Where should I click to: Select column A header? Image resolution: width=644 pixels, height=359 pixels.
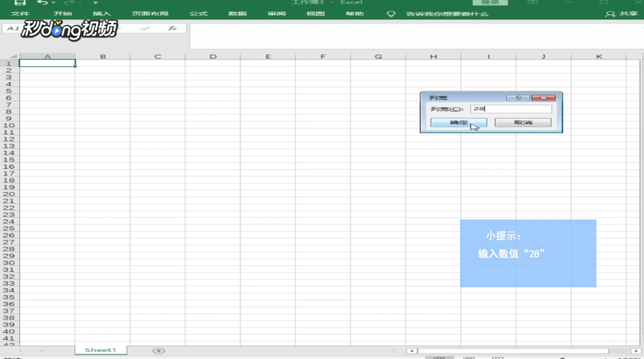47,56
